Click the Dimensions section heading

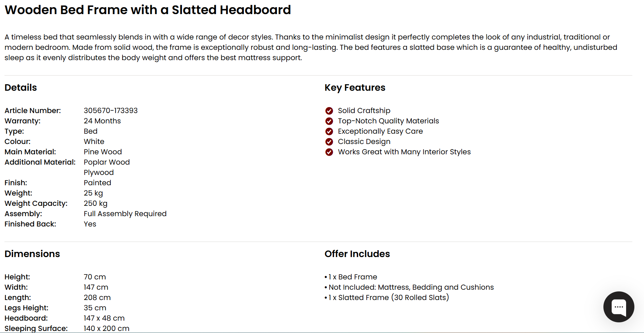[x=32, y=254]
